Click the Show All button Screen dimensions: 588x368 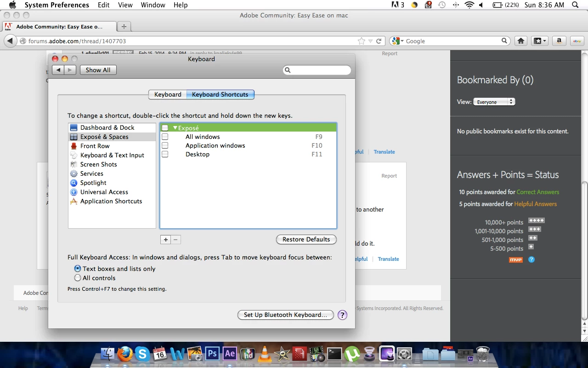tap(98, 70)
